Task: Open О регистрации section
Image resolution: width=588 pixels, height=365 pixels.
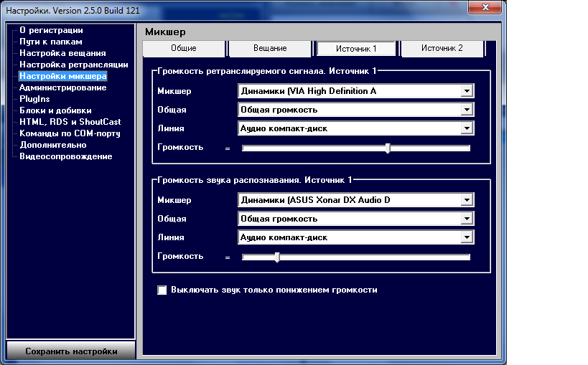Action: pos(51,30)
